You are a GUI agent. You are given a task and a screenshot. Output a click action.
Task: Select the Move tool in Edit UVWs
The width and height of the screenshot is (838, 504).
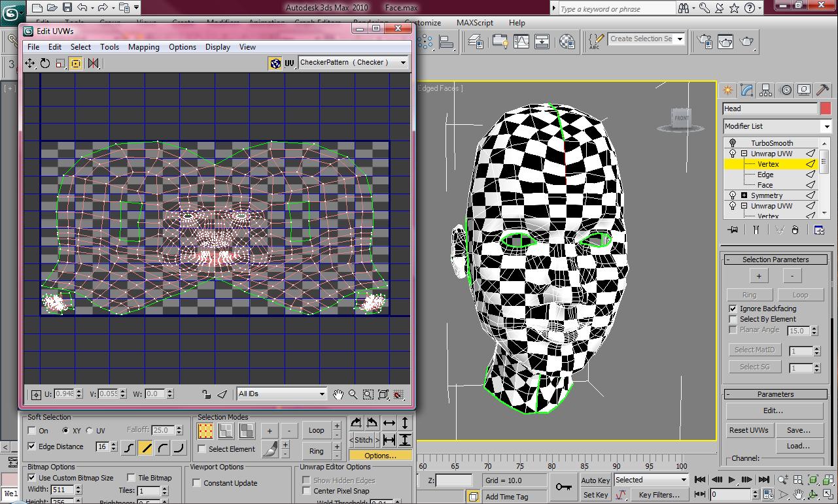click(29, 63)
